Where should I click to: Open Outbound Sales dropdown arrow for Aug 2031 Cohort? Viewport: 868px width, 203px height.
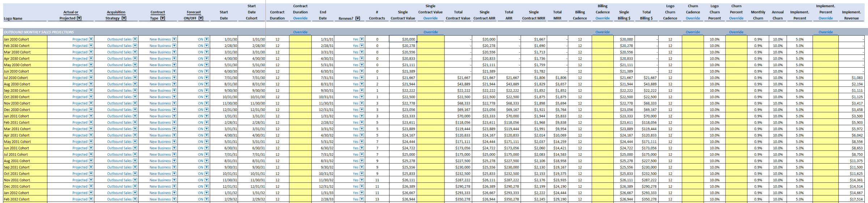tap(135, 161)
